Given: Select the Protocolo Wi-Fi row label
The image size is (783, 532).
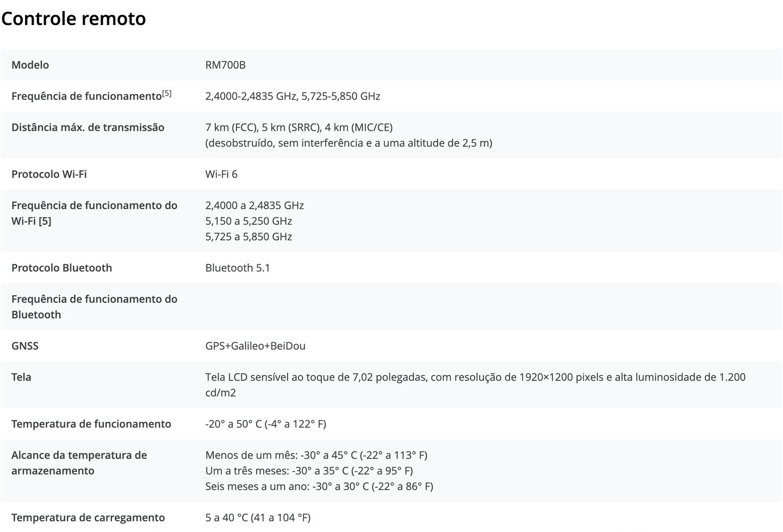Looking at the screenshot, I should click(x=49, y=174).
